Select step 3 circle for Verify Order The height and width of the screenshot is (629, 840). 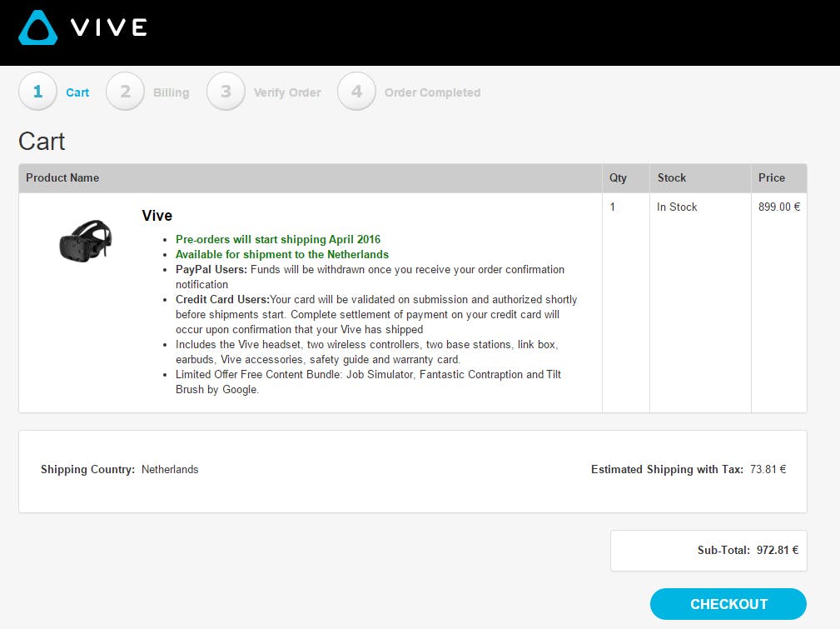pos(226,92)
